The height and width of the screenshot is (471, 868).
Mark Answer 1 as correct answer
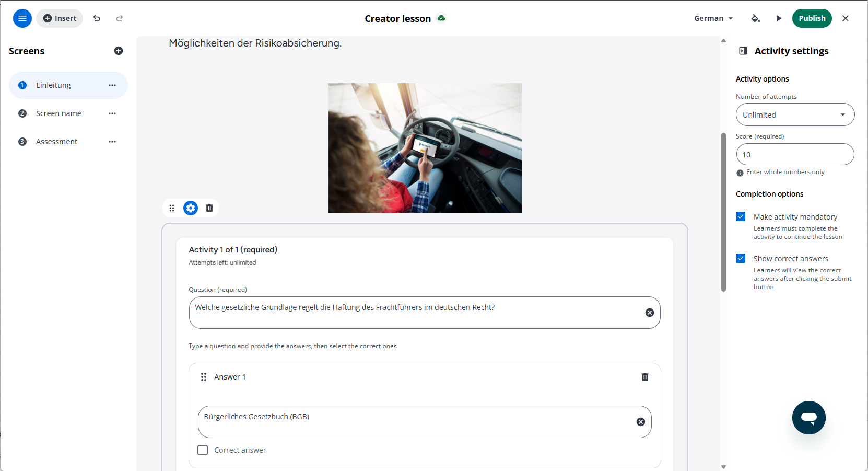point(203,450)
